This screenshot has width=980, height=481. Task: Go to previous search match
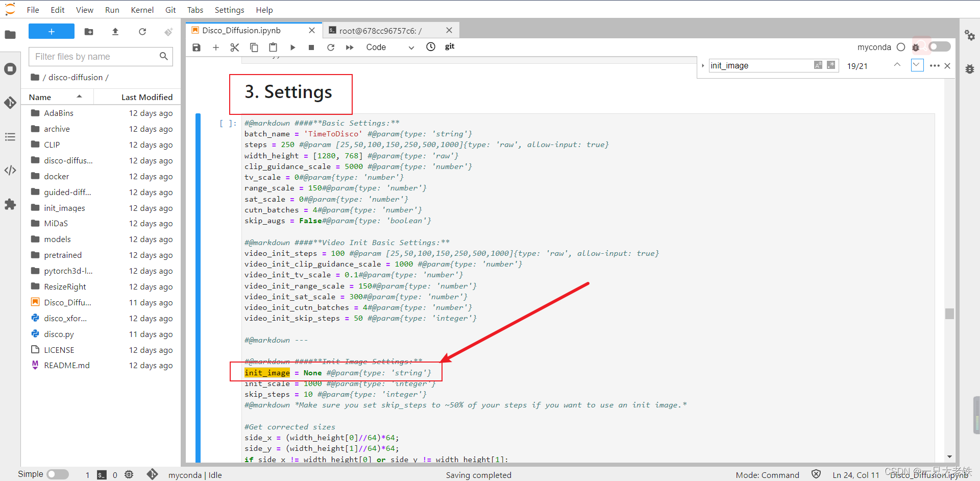pos(897,65)
